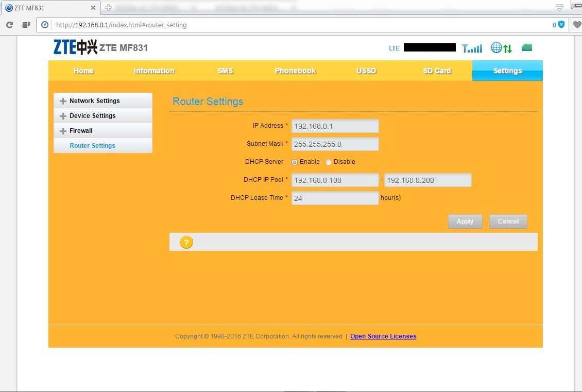The width and height of the screenshot is (582, 392).
Task: Click the IP Address field
Action: coord(335,126)
